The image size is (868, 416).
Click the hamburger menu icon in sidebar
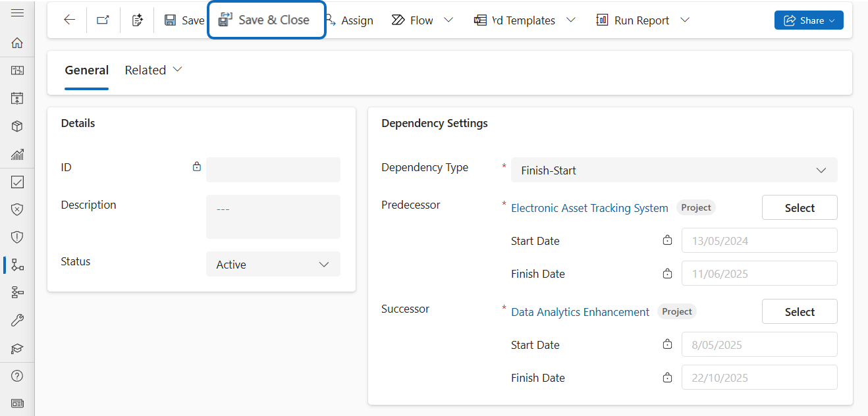pyautogui.click(x=18, y=13)
